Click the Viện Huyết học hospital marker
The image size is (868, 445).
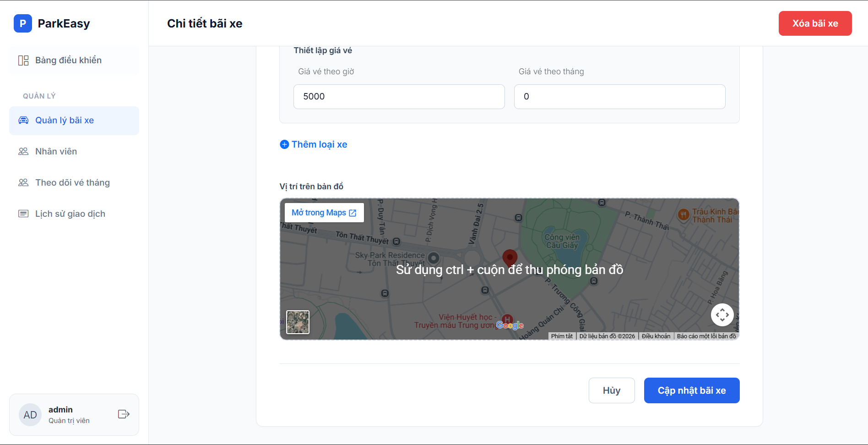tap(507, 319)
